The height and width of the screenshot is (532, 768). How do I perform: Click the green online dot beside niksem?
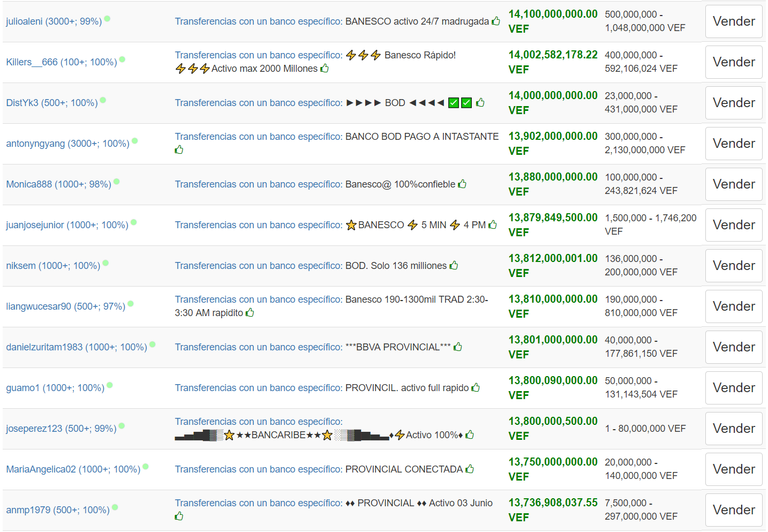point(106,263)
